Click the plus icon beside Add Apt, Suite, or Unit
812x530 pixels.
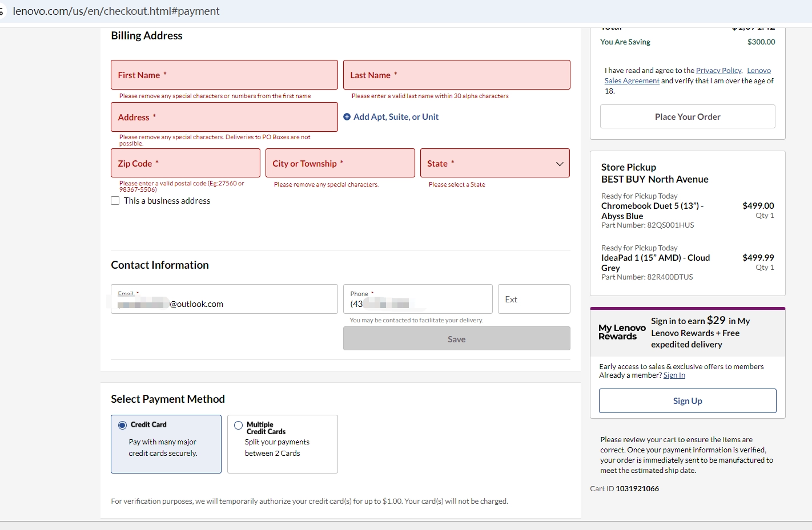pyautogui.click(x=347, y=117)
